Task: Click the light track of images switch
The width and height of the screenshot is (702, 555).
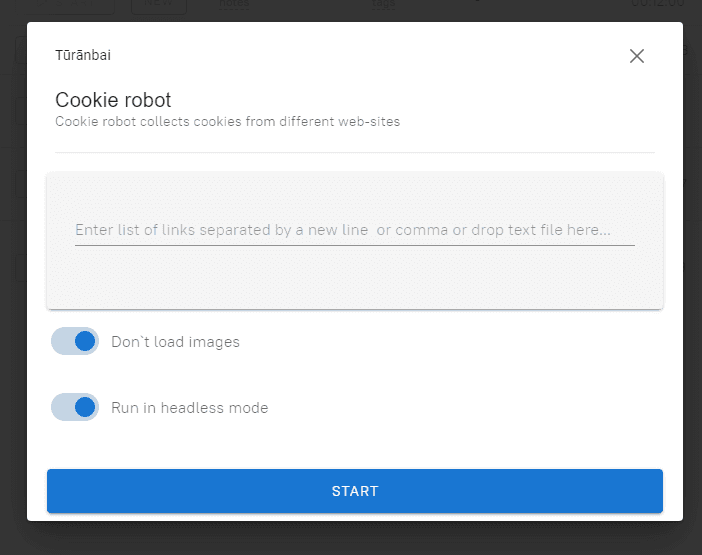Action: tap(61, 341)
